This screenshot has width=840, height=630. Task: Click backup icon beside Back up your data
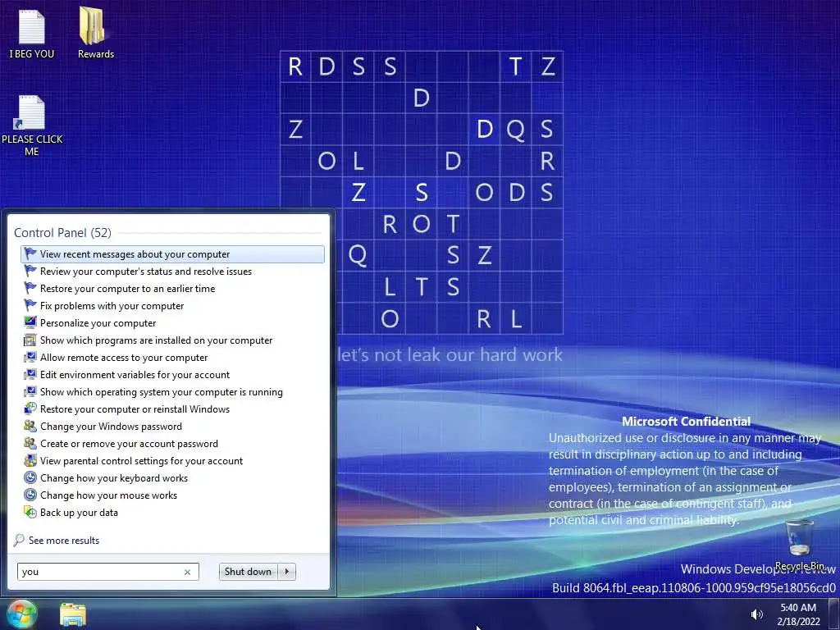[30, 512]
